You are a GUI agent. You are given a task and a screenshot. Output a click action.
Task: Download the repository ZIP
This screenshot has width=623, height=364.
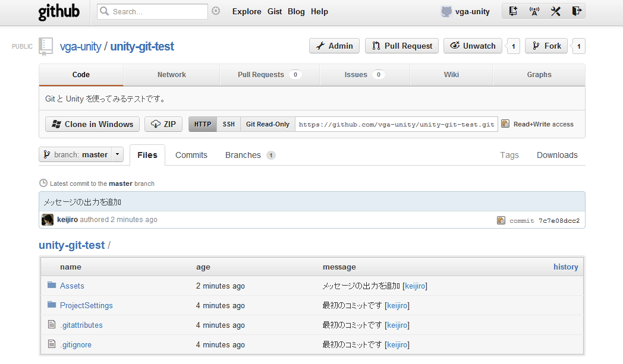[163, 124]
